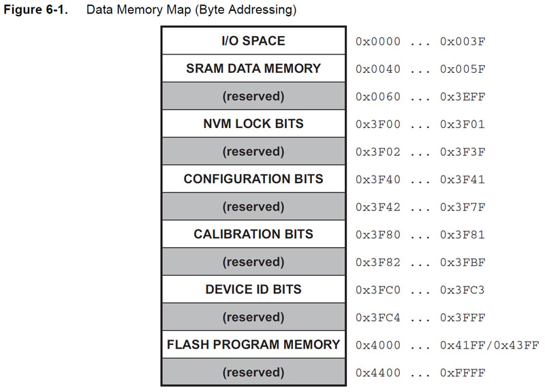Click the end address 0x3FC3
Image resolution: width=545 pixels, height=392 pixels.
click(463, 290)
